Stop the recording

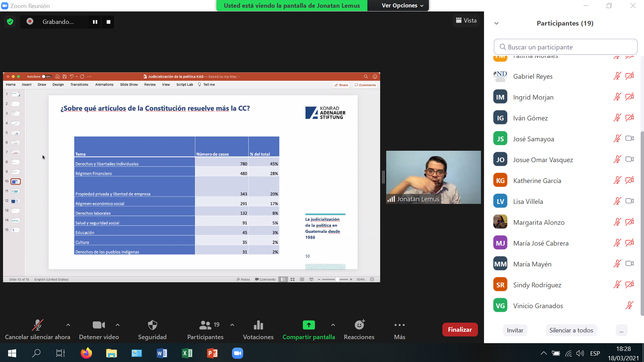108,22
